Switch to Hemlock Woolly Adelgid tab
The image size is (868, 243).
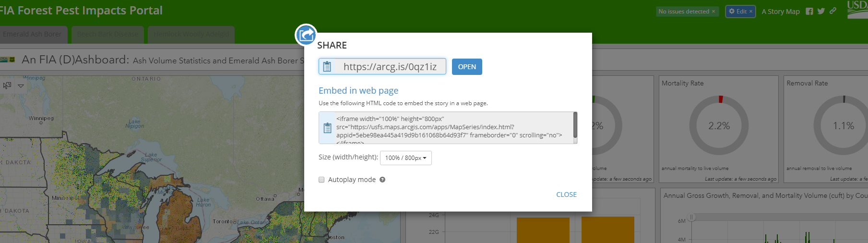click(x=191, y=34)
